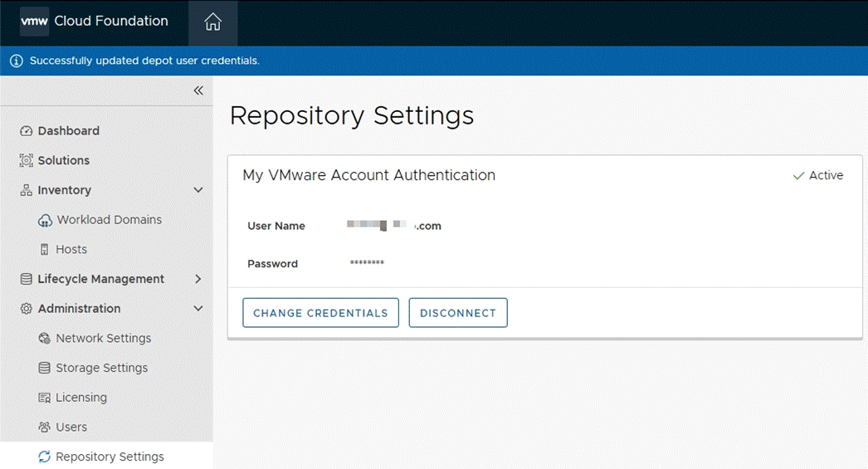Viewport: 868px width, 469px height.
Task: Select Repository Settings in sidebar
Action: click(x=110, y=457)
